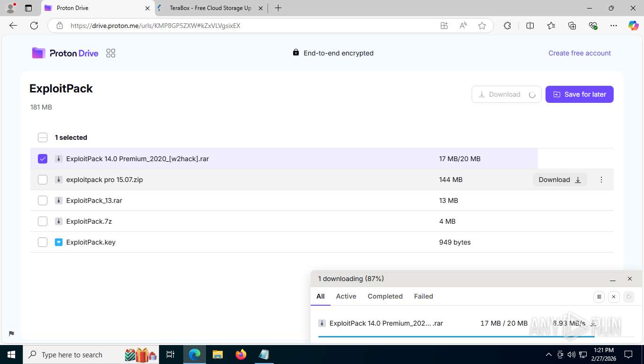Screen dimensions: 644x364
Task: Pause all downloads in transfer manager
Action: click(599, 297)
